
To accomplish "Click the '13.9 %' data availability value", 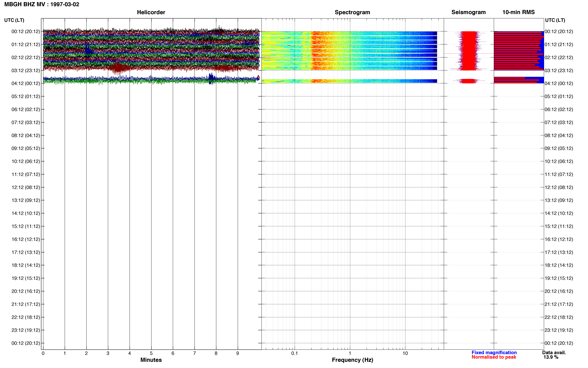I will pos(551,357).
